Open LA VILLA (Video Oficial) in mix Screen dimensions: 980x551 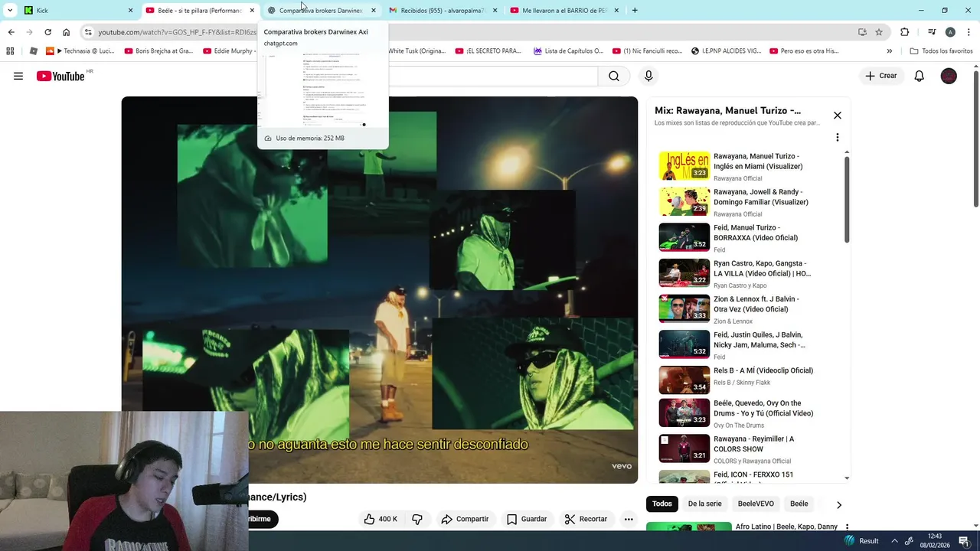pos(735,273)
